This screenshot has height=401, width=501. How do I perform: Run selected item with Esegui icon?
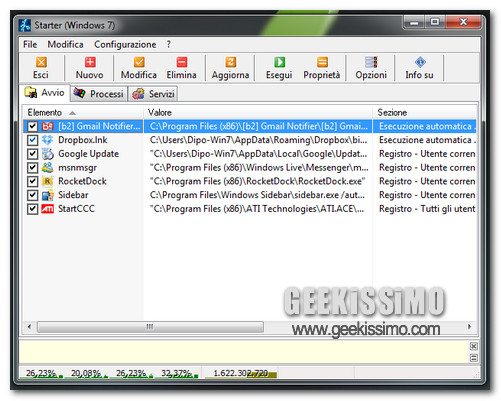(279, 62)
